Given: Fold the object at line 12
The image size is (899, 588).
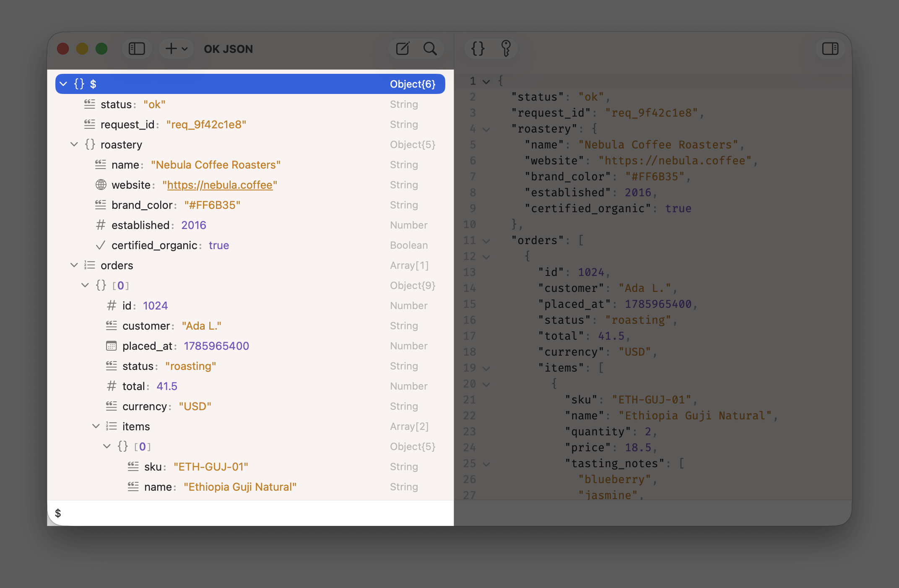Looking at the screenshot, I should click(486, 257).
